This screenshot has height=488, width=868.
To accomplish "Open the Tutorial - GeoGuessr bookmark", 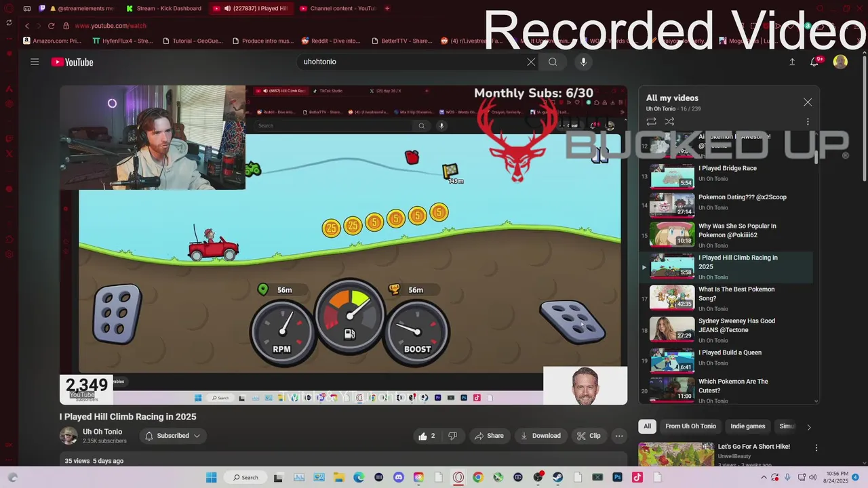I will [x=193, y=41].
